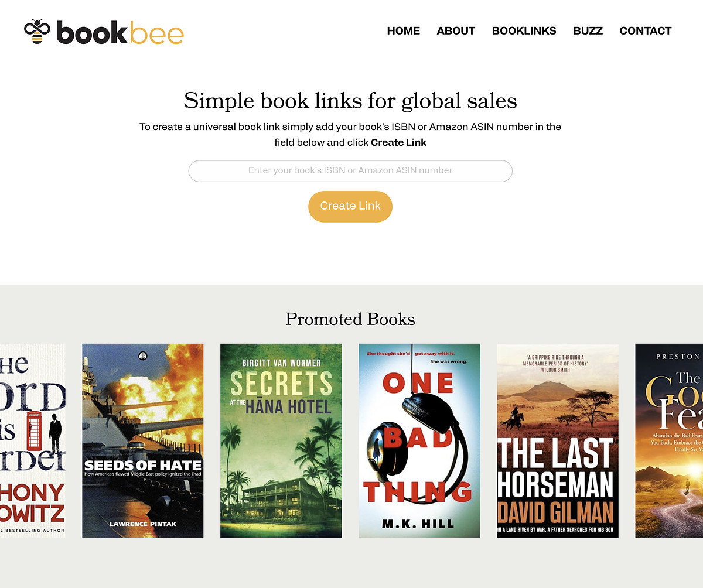This screenshot has height=588, width=703.
Task: Click the Promoted Books heading
Action: 350,319
